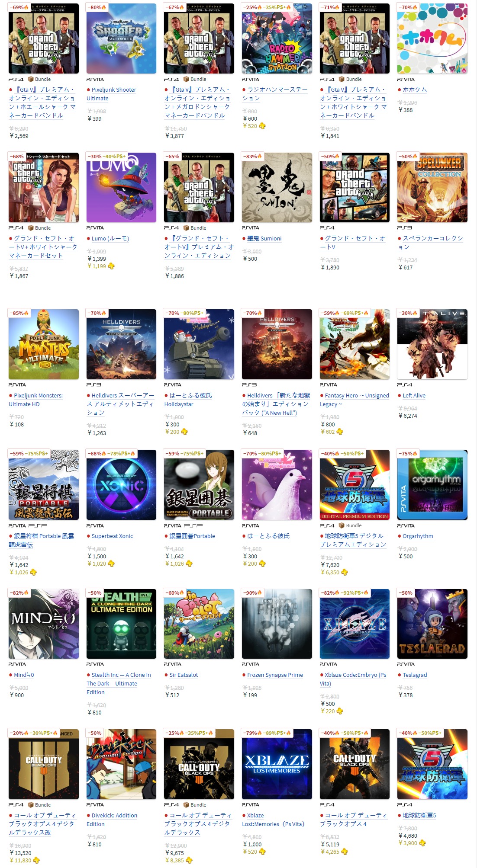Click the Radio Hammer Station game thumbnail
Screen dimensions: 477x868
[277, 38]
